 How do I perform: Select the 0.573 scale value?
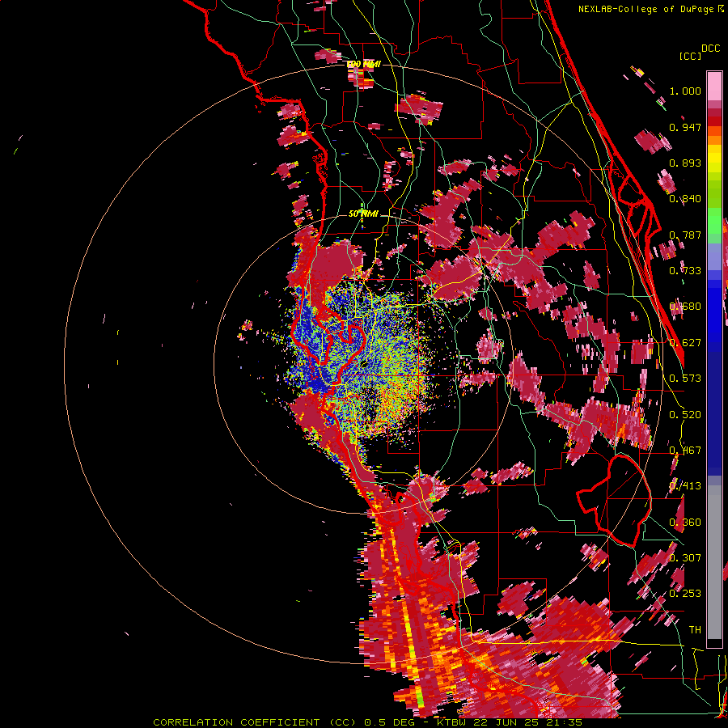point(685,379)
